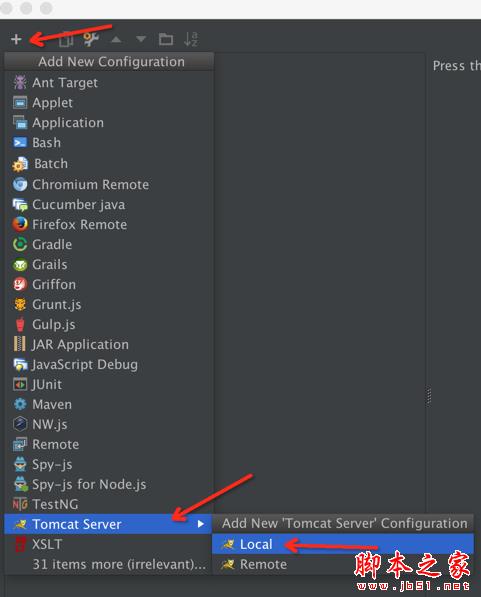Click the panel splitter drag handle
Viewport: 481px width, 597px height.
429,397
